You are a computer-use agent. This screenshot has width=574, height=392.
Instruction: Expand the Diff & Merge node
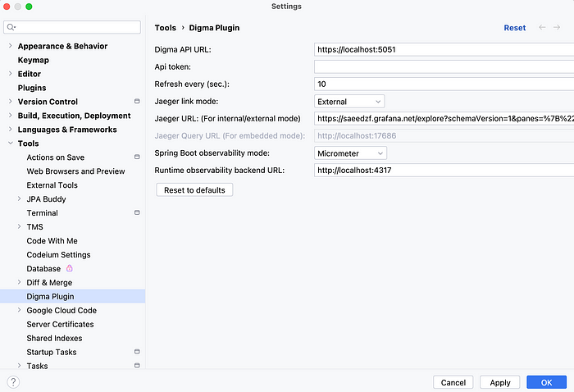(x=19, y=282)
